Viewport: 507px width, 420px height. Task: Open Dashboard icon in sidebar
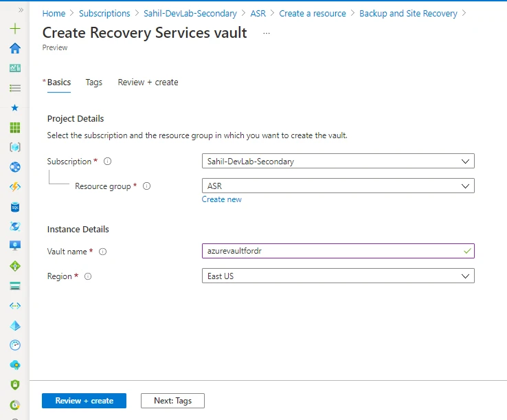(15, 68)
